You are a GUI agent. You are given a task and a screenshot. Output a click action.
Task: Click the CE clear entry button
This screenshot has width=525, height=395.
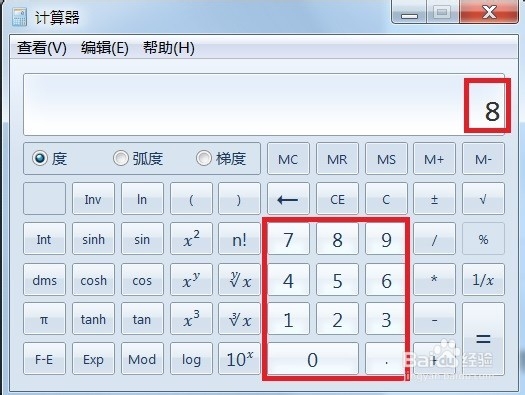(337, 199)
